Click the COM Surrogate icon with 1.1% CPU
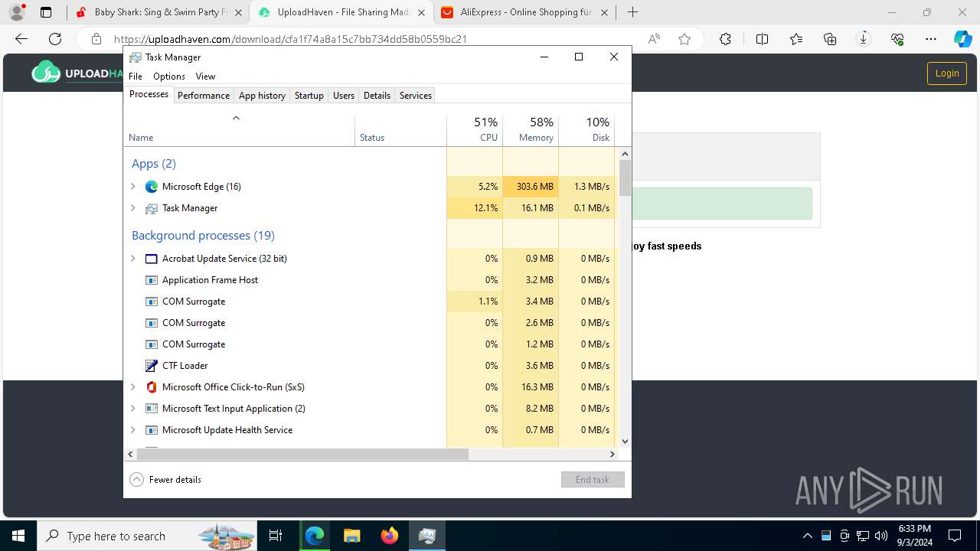 (x=152, y=302)
